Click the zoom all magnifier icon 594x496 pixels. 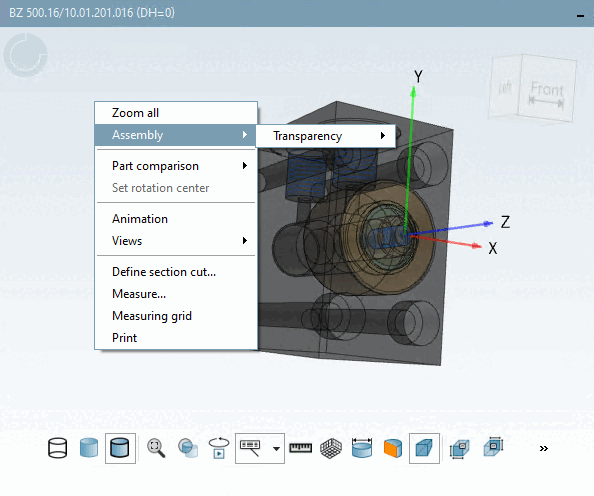(x=156, y=448)
